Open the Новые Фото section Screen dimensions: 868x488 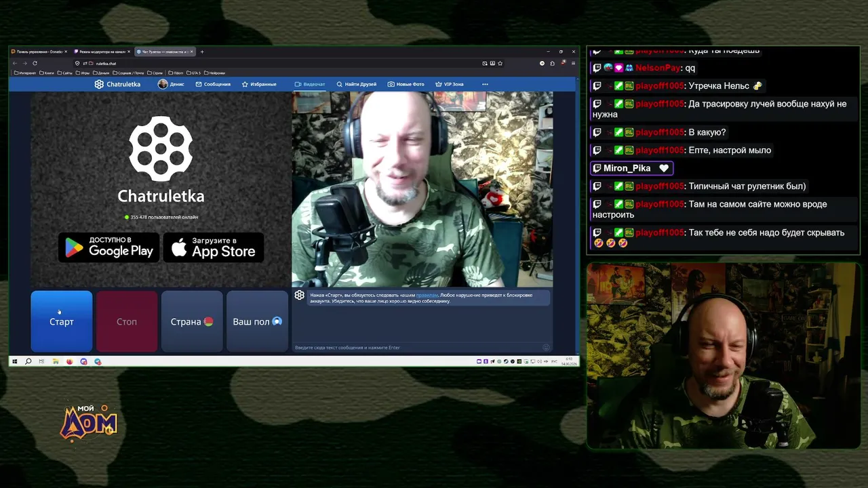tap(406, 84)
